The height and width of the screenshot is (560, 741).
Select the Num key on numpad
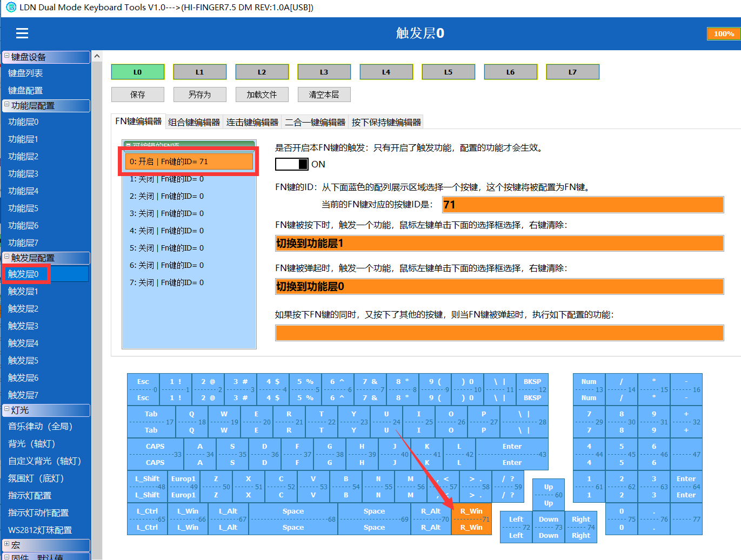coord(589,389)
